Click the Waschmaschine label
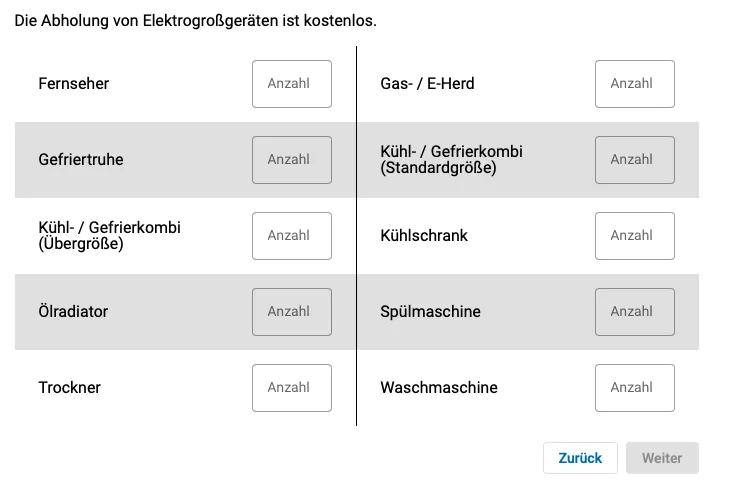This screenshot has height=497, width=742. point(439,387)
